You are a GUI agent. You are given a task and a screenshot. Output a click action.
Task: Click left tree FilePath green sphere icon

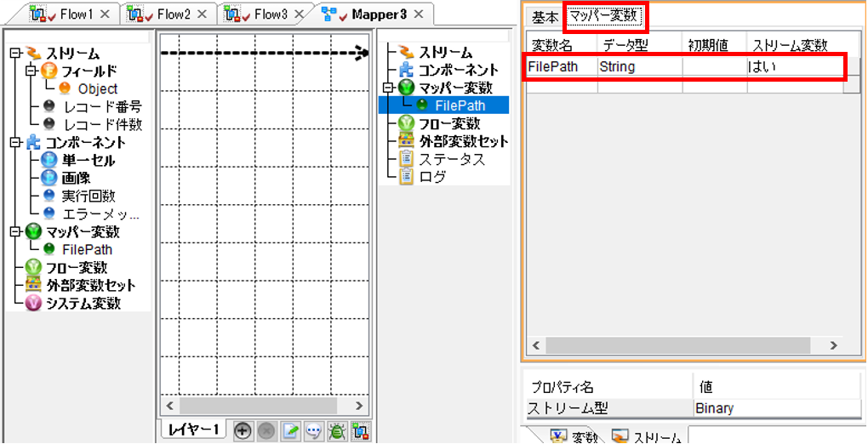pos(49,248)
